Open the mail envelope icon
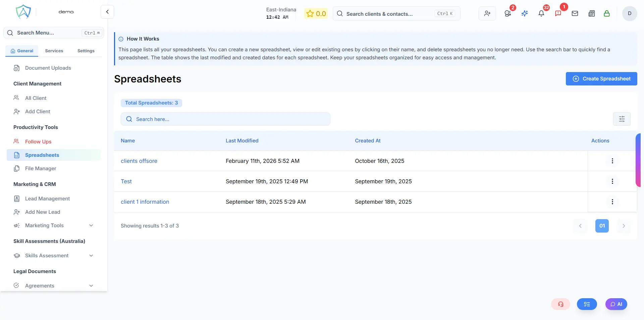Viewport: 644px width, 320px height. [x=575, y=14]
